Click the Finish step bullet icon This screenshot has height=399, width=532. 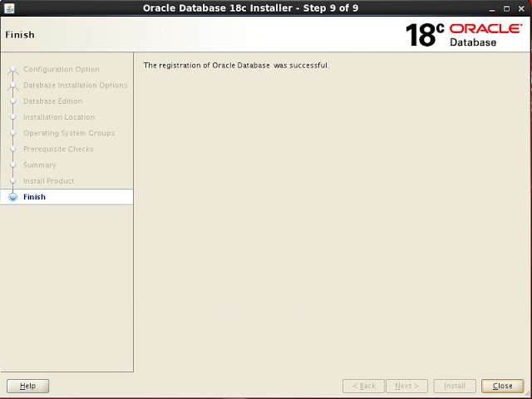pyautogui.click(x=12, y=197)
